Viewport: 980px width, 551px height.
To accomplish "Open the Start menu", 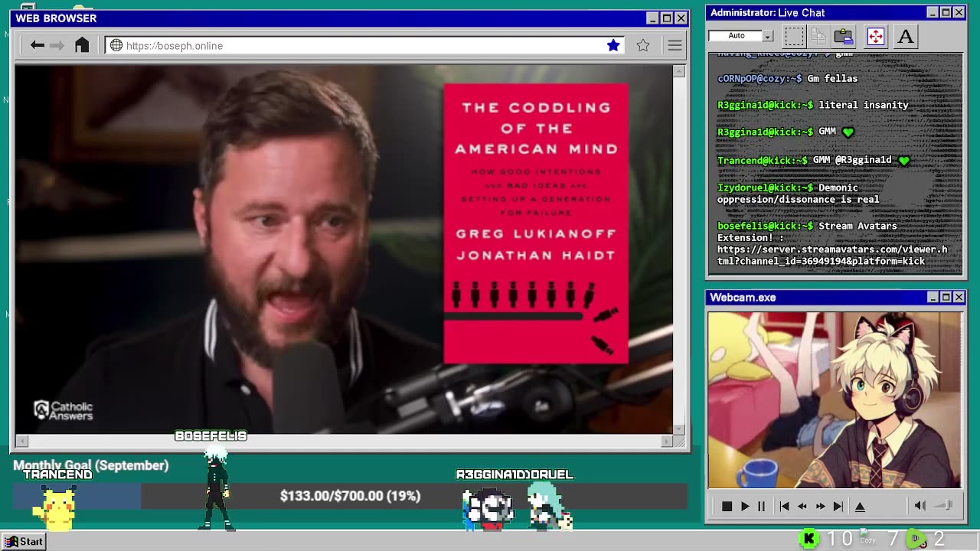I will [24, 542].
